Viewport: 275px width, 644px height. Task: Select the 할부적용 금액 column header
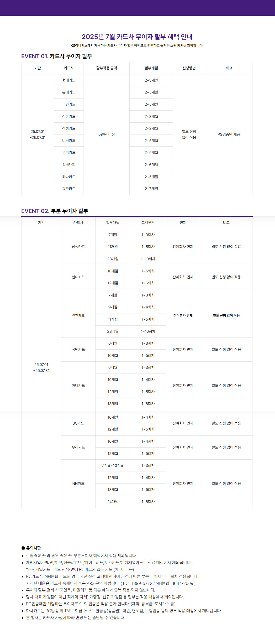[x=107, y=68]
